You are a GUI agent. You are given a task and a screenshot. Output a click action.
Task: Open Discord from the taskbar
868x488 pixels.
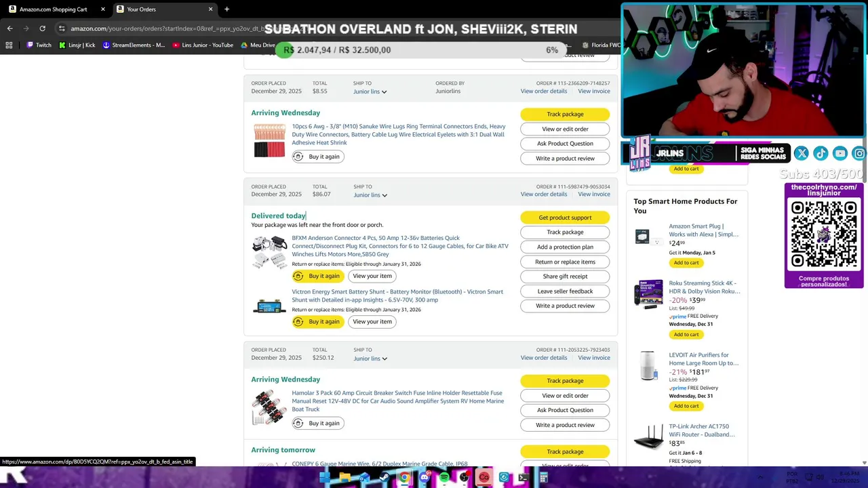pos(425,478)
